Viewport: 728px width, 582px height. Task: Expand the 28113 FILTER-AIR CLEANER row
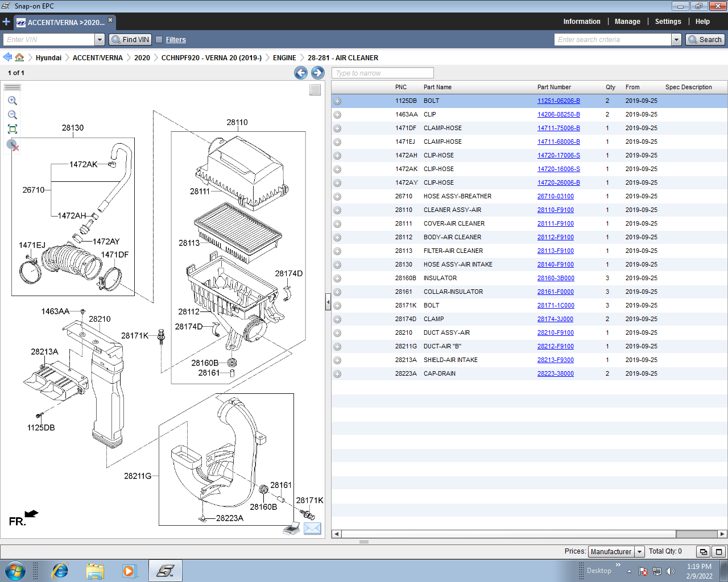(x=337, y=251)
